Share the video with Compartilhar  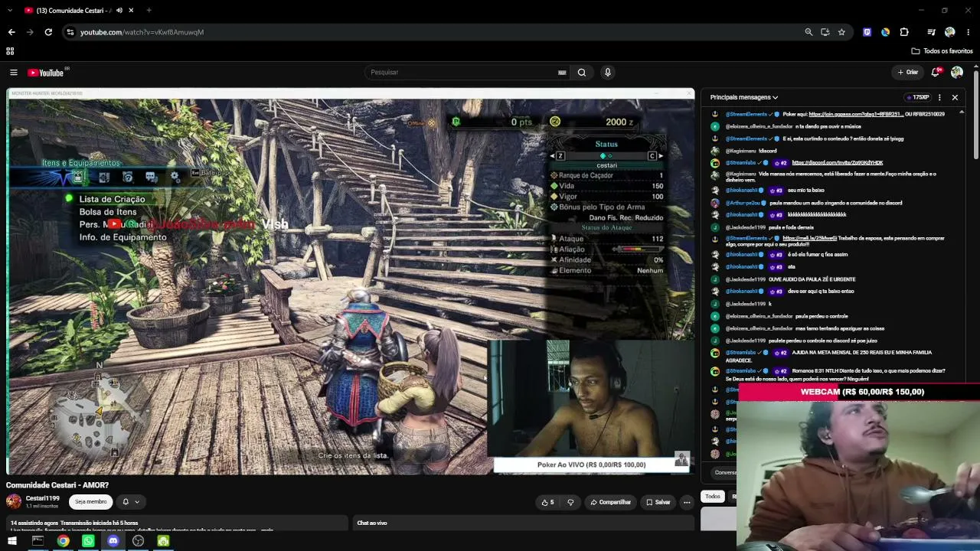[610, 502]
